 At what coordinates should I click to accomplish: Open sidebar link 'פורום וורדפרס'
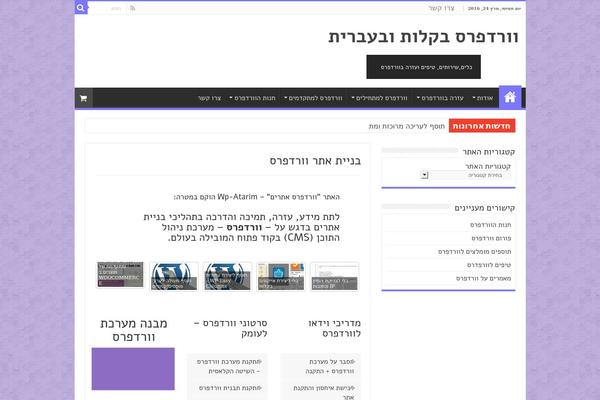click(x=491, y=238)
